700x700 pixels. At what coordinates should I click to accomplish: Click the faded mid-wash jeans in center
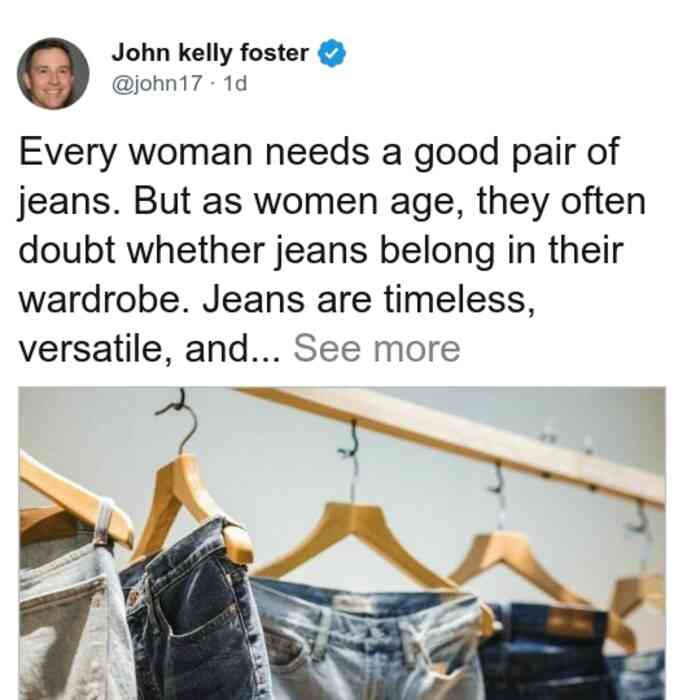[371, 643]
